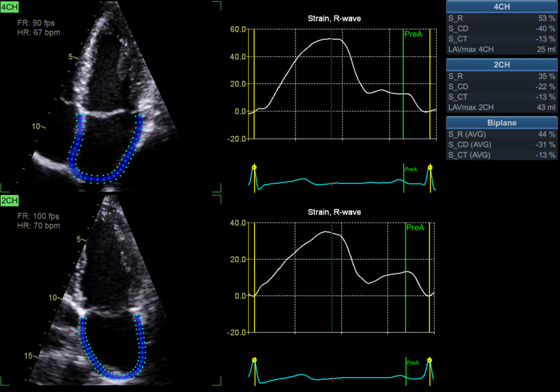The width and height of the screenshot is (560, 392).
Task: Click the 2CH left atrium blue tracing contour
Action: (x=119, y=376)
